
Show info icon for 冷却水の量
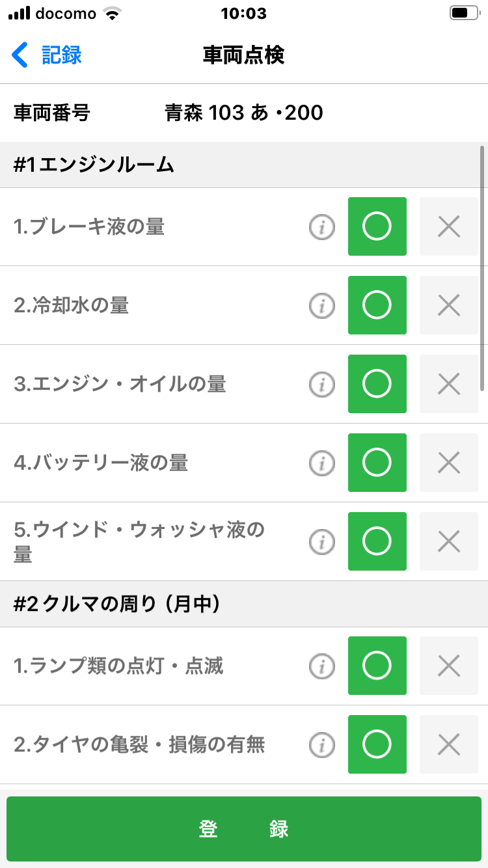(321, 305)
